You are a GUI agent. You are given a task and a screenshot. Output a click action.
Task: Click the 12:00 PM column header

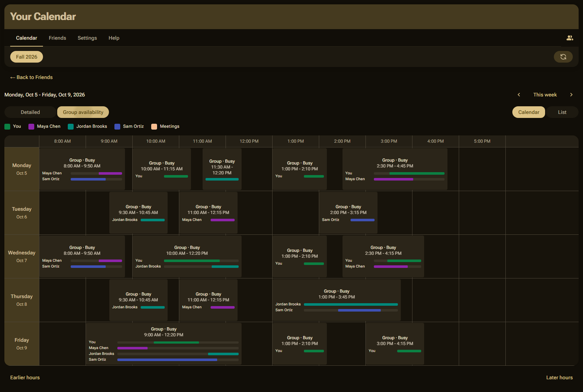coord(249,141)
